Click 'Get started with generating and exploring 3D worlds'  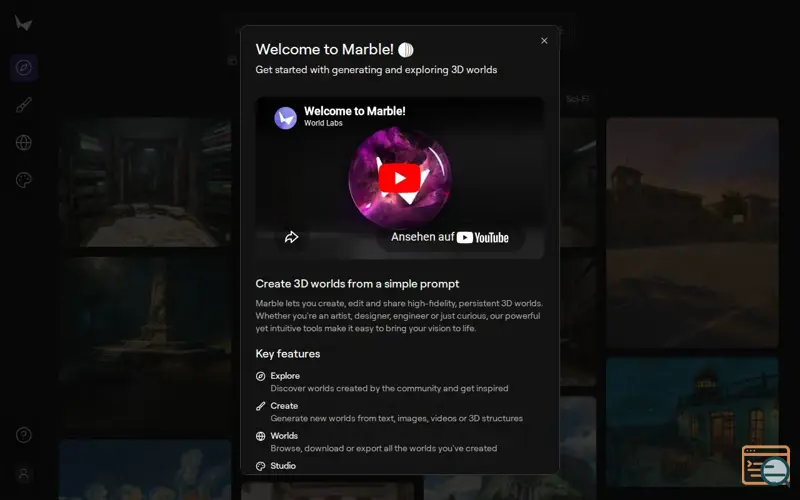pos(376,70)
